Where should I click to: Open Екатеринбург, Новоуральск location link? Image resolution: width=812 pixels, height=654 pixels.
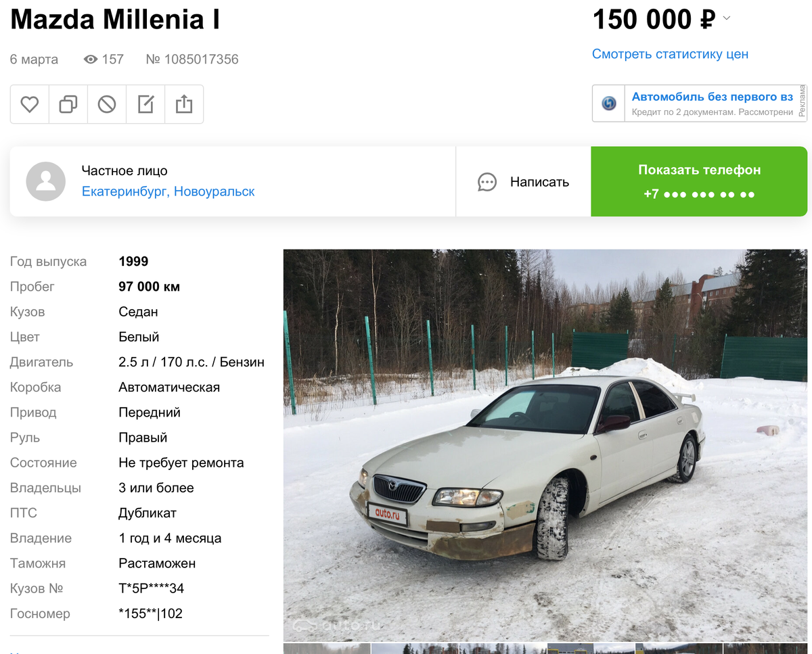point(168,191)
